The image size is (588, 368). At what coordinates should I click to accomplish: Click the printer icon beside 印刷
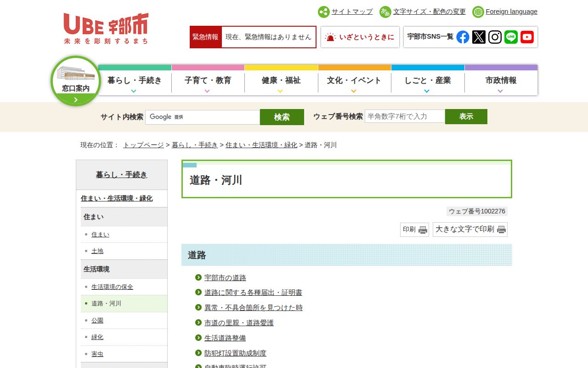coord(423,230)
